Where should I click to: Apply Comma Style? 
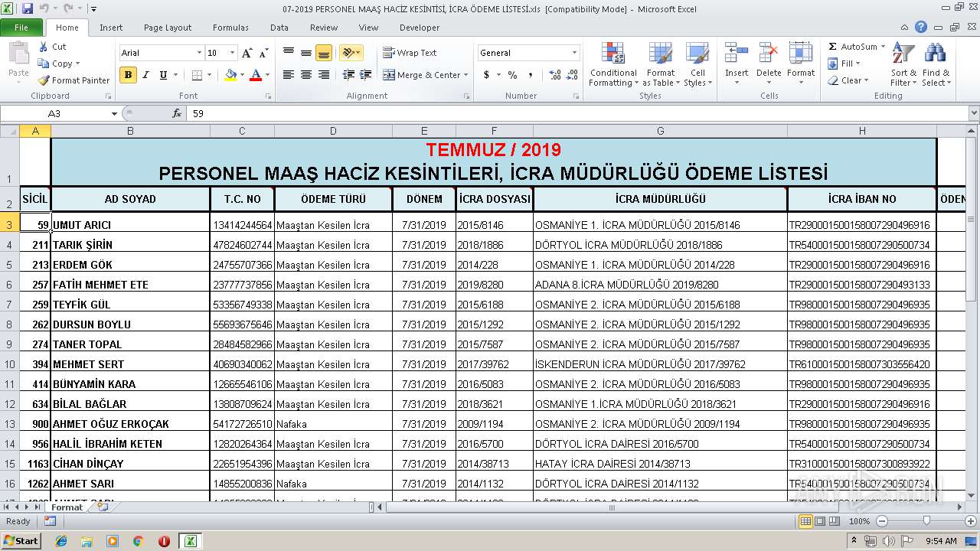coord(530,75)
